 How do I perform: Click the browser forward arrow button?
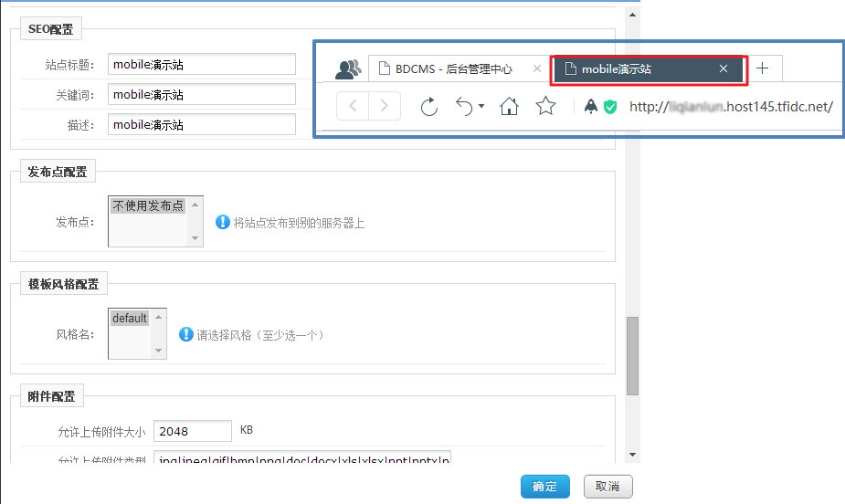385,106
